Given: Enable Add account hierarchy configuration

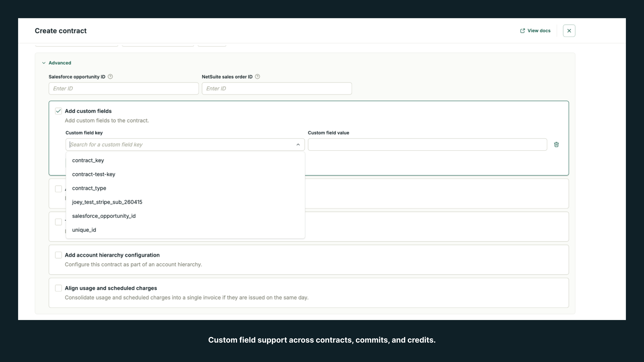Looking at the screenshot, I should pyautogui.click(x=58, y=255).
